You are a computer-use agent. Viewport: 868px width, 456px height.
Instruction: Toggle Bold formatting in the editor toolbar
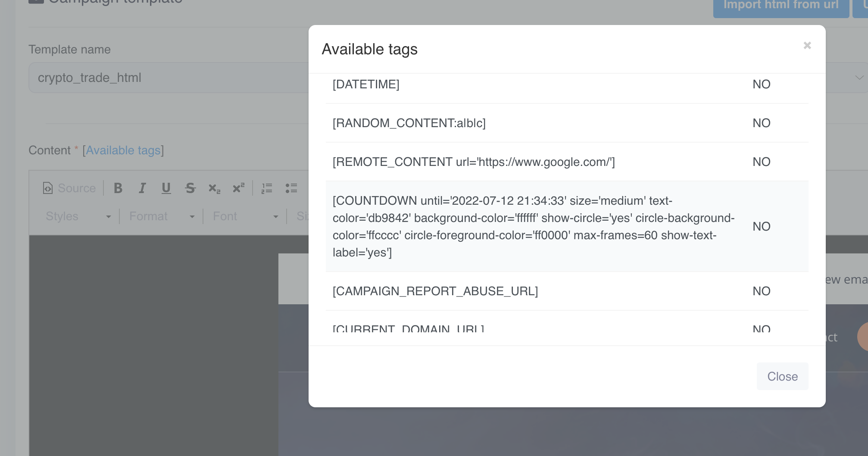(x=118, y=188)
